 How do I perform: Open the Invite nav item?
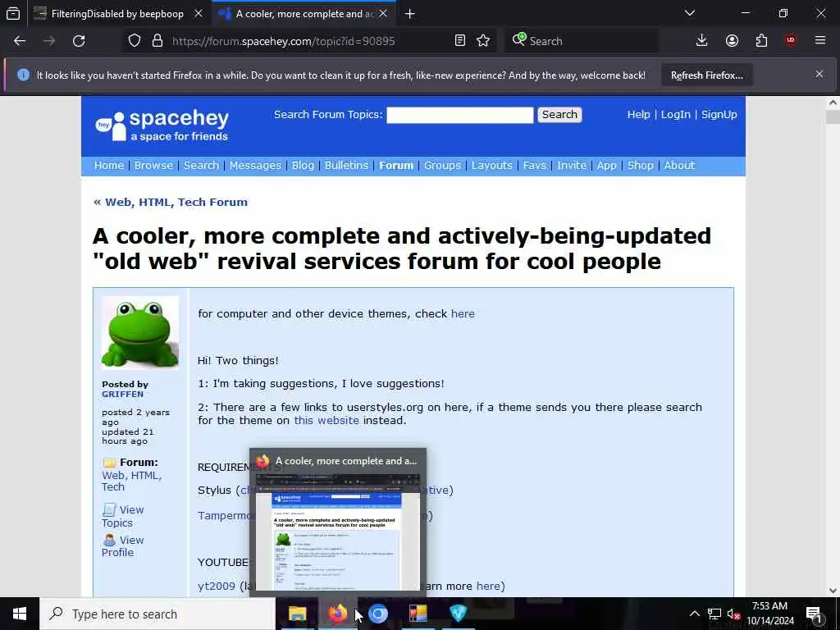[572, 166]
